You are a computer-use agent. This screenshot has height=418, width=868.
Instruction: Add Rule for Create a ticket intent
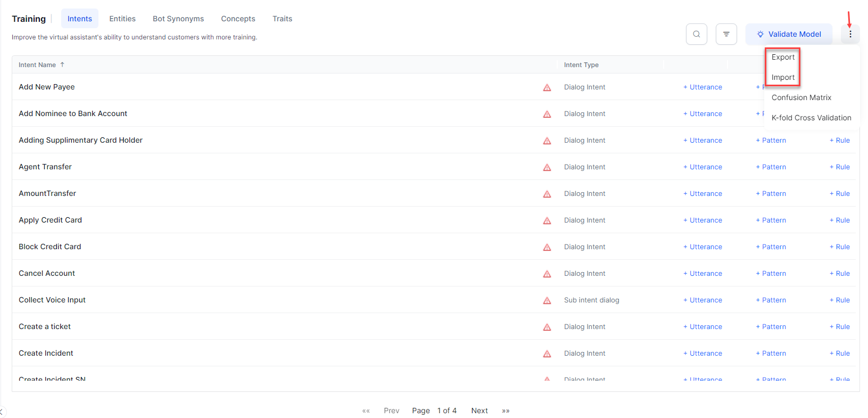click(x=839, y=327)
